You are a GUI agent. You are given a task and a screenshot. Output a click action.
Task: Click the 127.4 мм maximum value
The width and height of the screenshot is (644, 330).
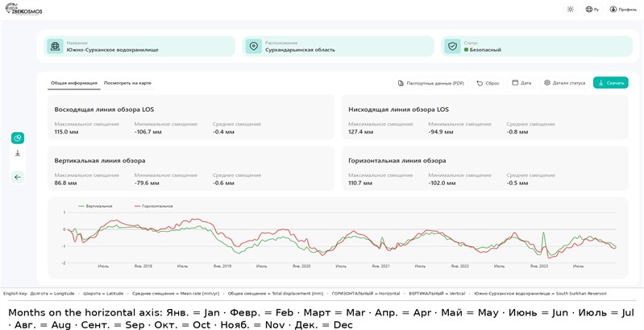(x=360, y=132)
